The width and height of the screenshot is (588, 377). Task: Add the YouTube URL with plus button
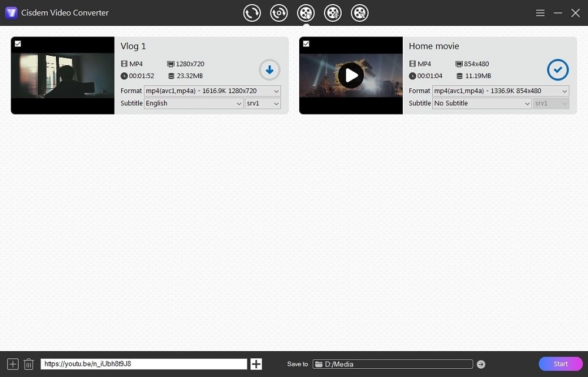(x=256, y=363)
